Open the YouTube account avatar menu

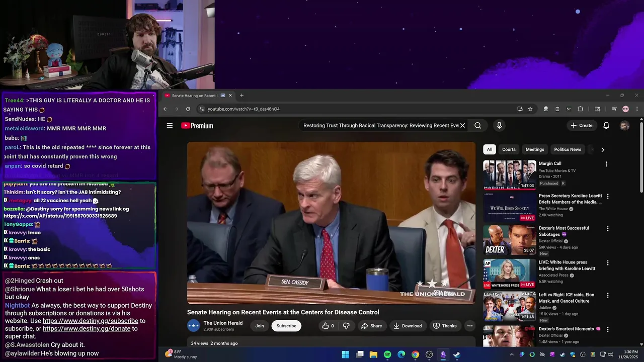[624, 126]
